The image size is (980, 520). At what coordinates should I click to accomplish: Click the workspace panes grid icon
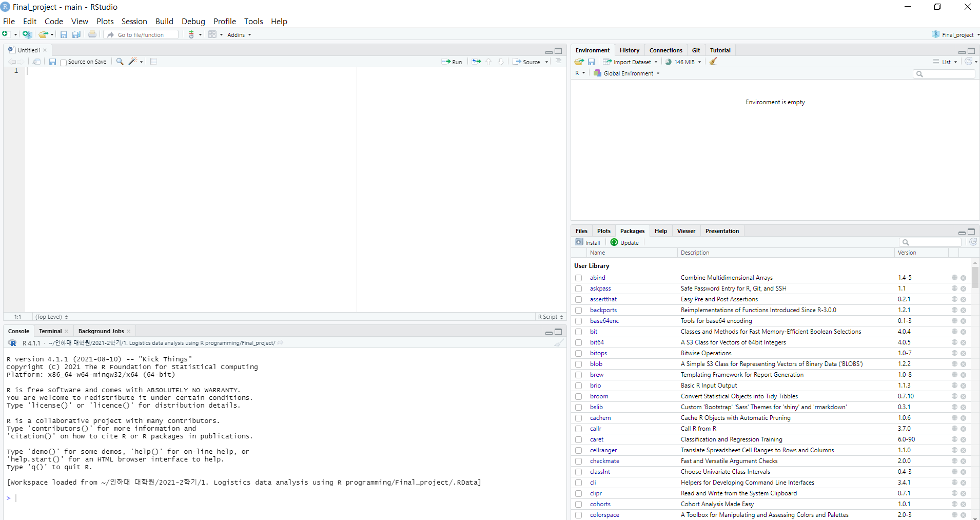212,34
